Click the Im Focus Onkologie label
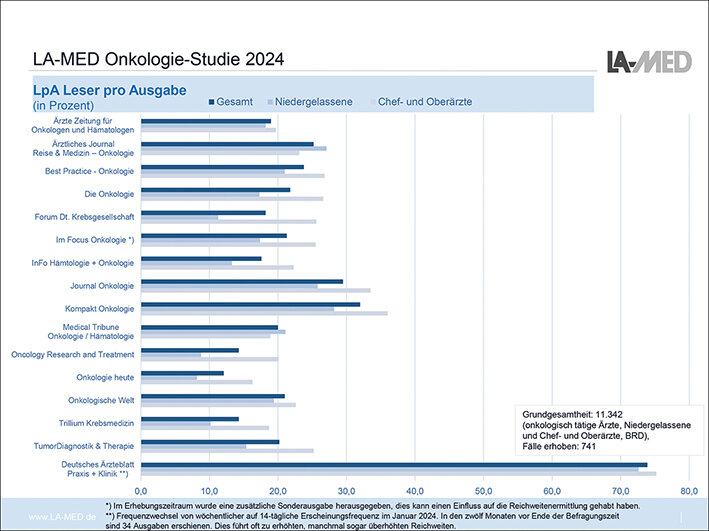This screenshot has width=709, height=531. 95,240
